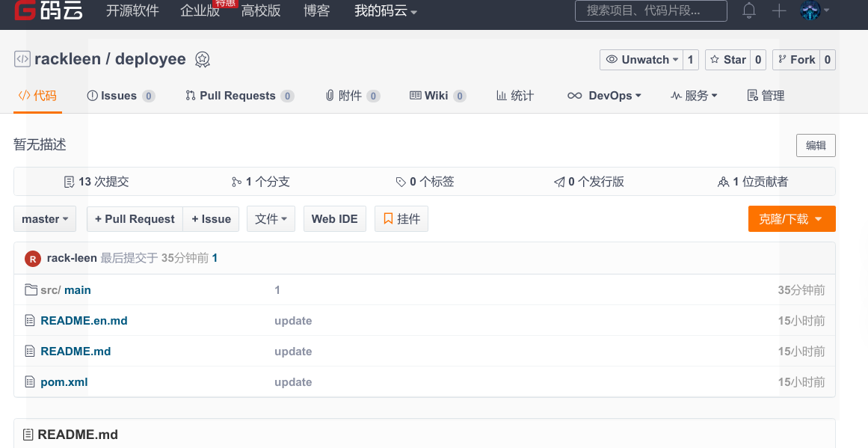Click the Gitee logo in header
868x448 pixels.
click(49, 11)
